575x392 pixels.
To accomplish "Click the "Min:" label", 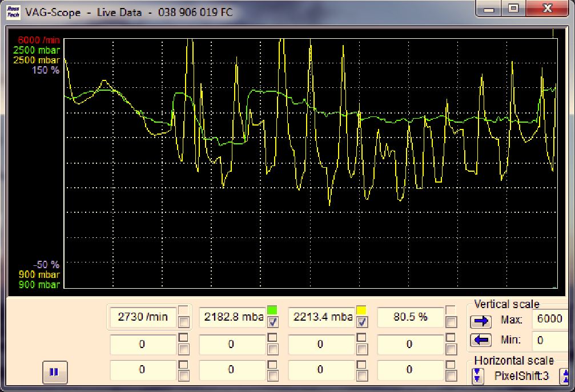I will (x=511, y=340).
